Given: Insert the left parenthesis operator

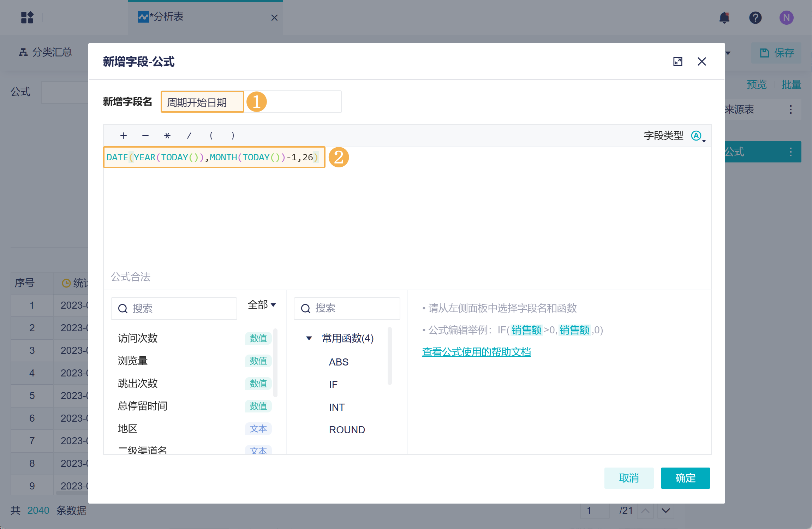Looking at the screenshot, I should 211,136.
